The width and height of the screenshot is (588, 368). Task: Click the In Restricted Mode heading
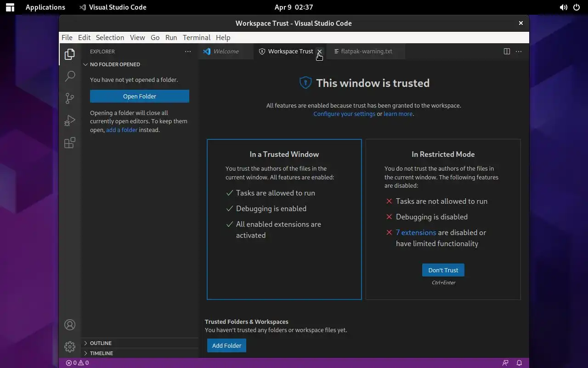coord(443,155)
